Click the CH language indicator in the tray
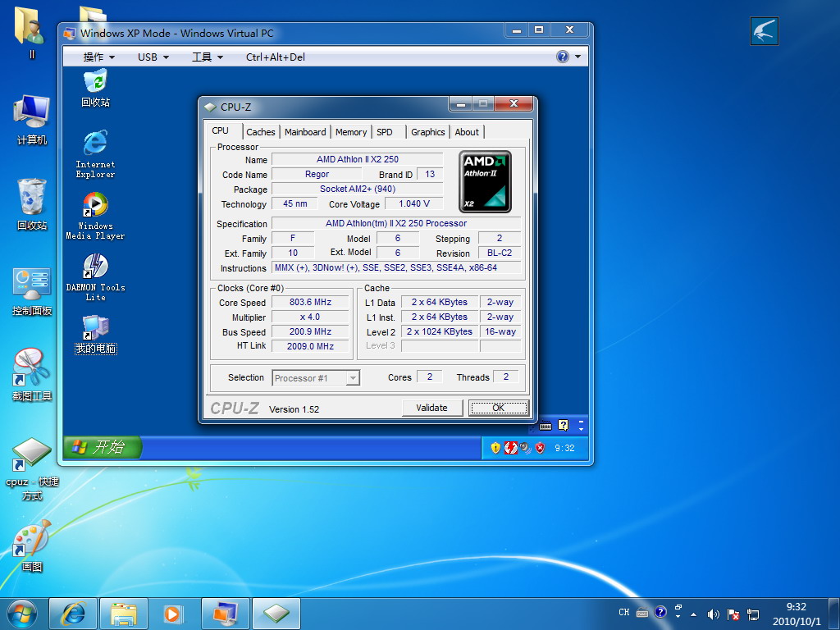 click(624, 613)
